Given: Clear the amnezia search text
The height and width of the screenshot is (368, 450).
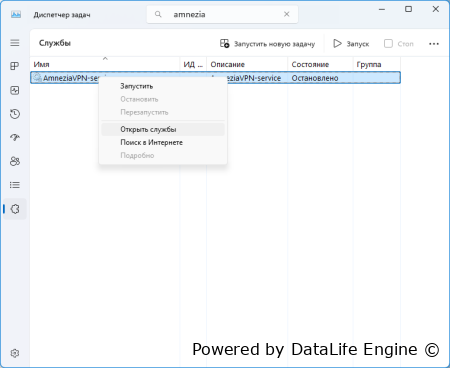Looking at the screenshot, I should pyautogui.click(x=287, y=14).
